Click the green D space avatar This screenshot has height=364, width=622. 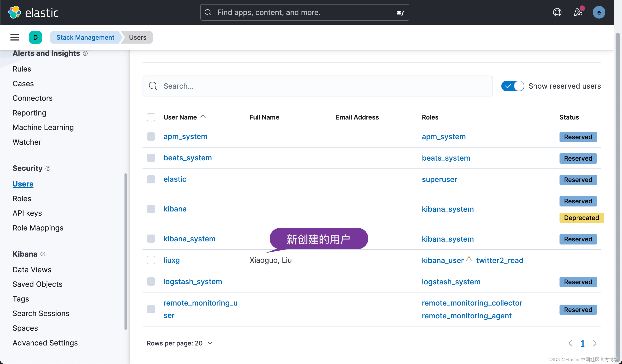tap(35, 37)
